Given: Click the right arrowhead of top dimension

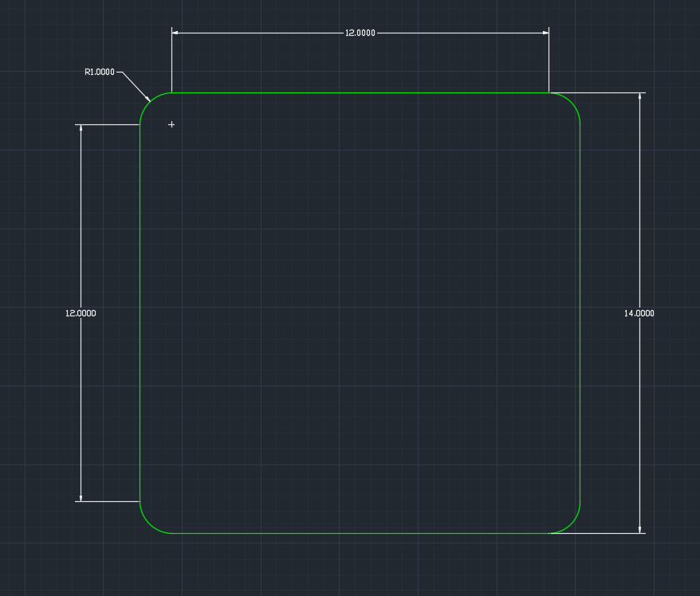Looking at the screenshot, I should 545,33.
